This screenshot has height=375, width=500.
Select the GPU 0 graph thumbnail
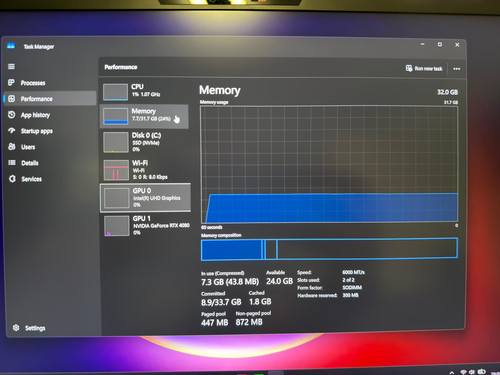pyautogui.click(x=116, y=198)
